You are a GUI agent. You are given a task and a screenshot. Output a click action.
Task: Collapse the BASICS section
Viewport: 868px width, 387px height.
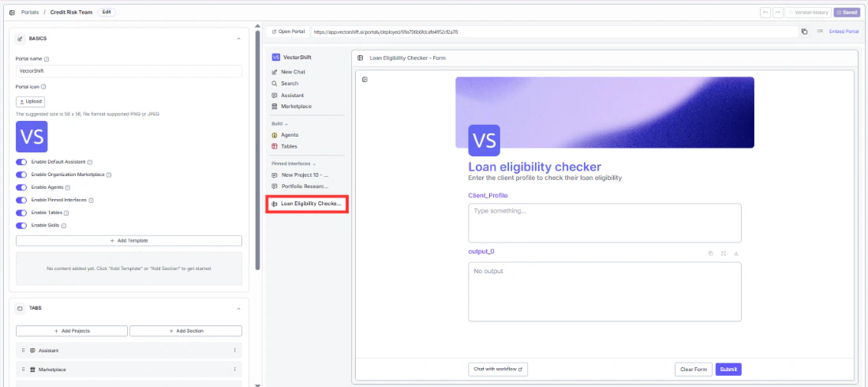238,39
